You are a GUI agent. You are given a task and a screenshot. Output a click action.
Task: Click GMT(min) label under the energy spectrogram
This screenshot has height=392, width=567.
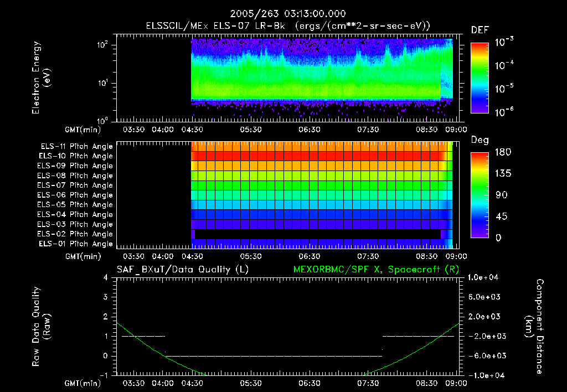(83, 130)
